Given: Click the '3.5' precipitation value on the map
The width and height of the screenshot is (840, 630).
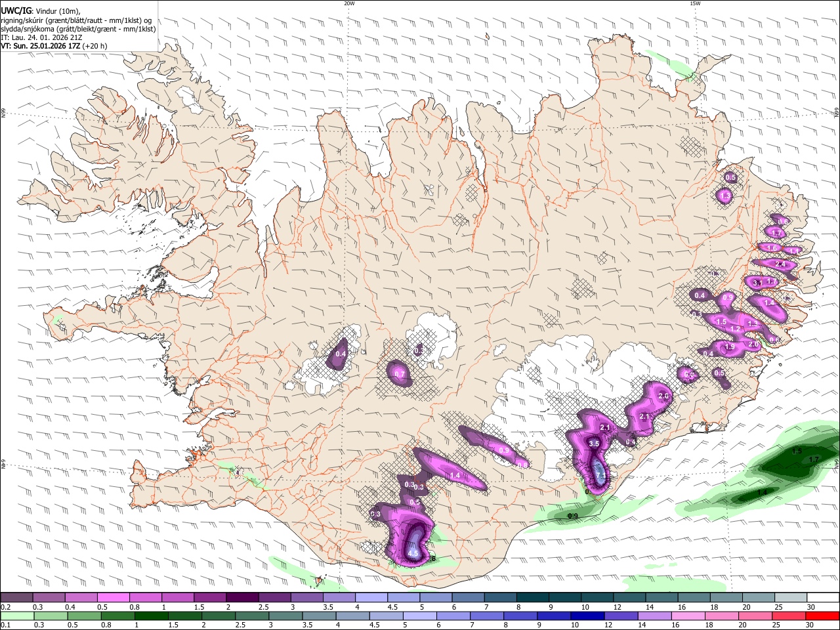Looking at the screenshot, I should (x=594, y=444).
